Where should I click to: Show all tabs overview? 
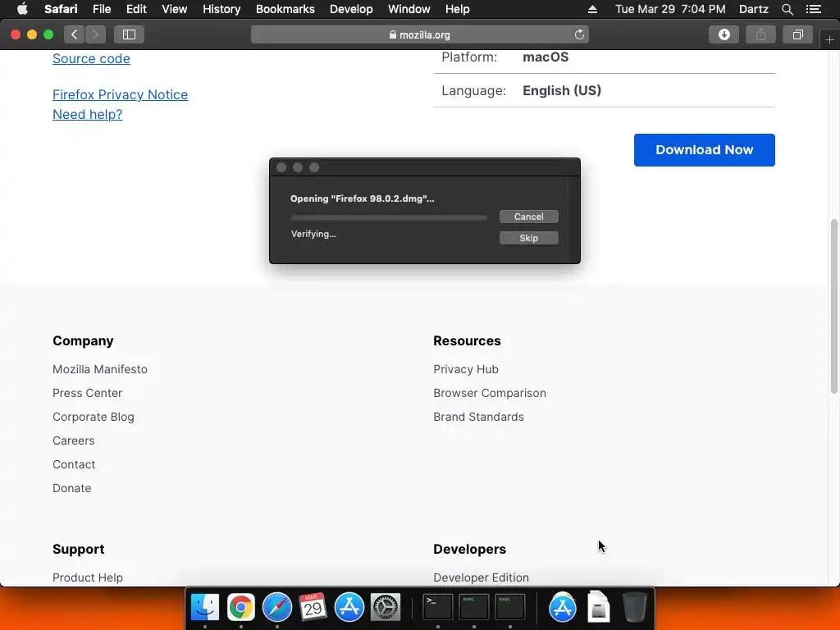(797, 34)
